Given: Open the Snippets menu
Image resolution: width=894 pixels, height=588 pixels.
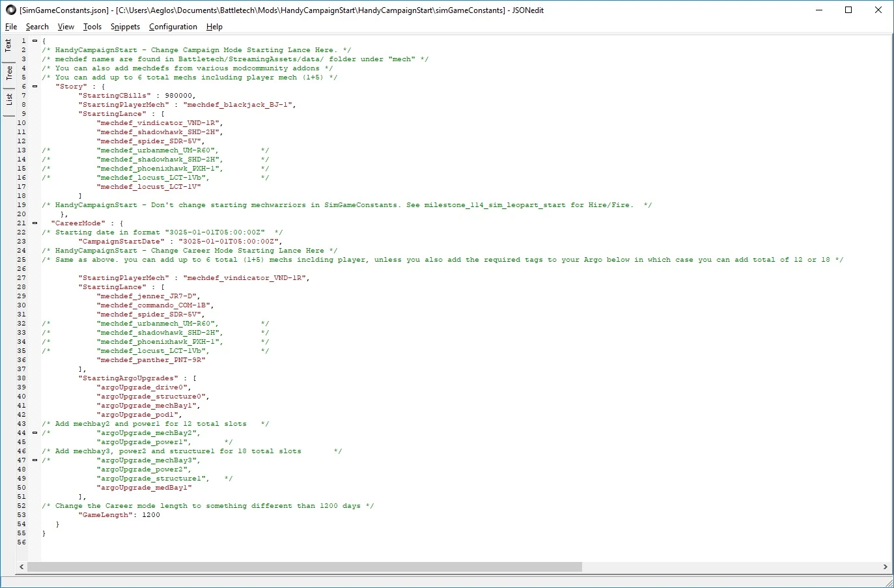Looking at the screenshot, I should click(125, 27).
